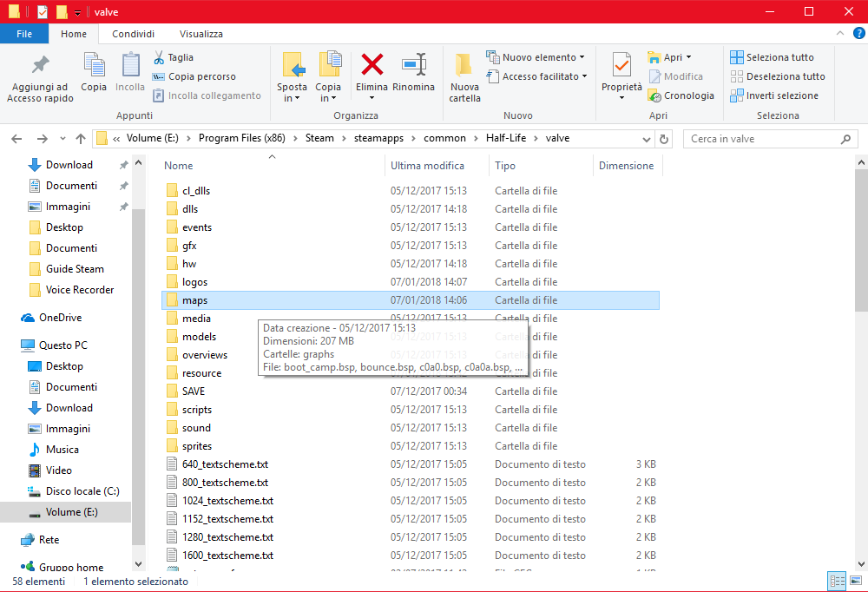The height and width of the screenshot is (592, 868).
Task: Click the search magnifier icon
Action: 845,139
